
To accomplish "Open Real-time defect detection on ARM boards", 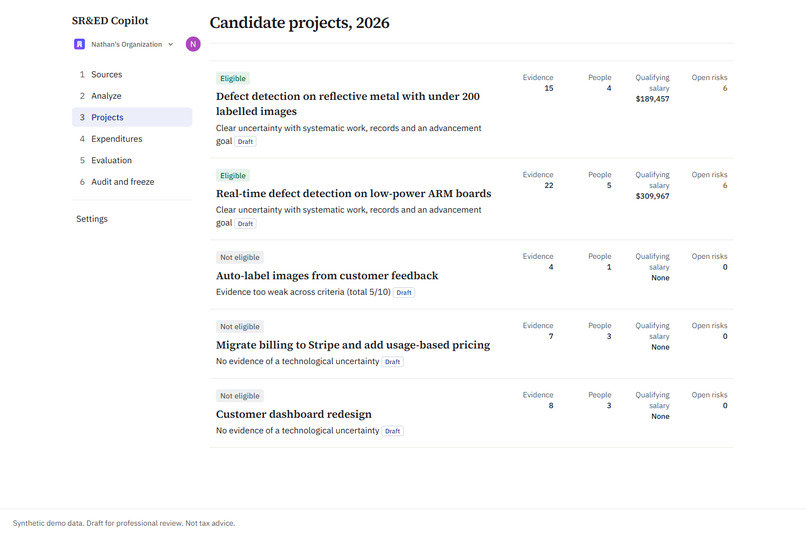I will (354, 193).
